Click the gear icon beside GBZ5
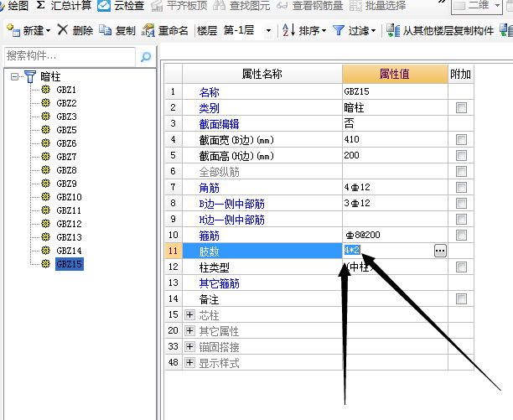The image size is (513, 420). click(46, 130)
